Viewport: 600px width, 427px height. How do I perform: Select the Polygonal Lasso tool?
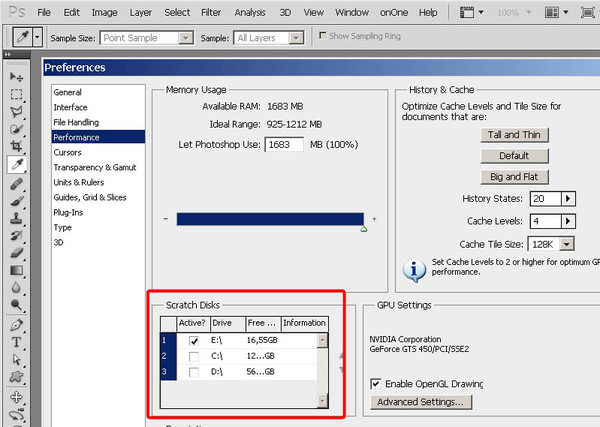pyautogui.click(x=16, y=111)
